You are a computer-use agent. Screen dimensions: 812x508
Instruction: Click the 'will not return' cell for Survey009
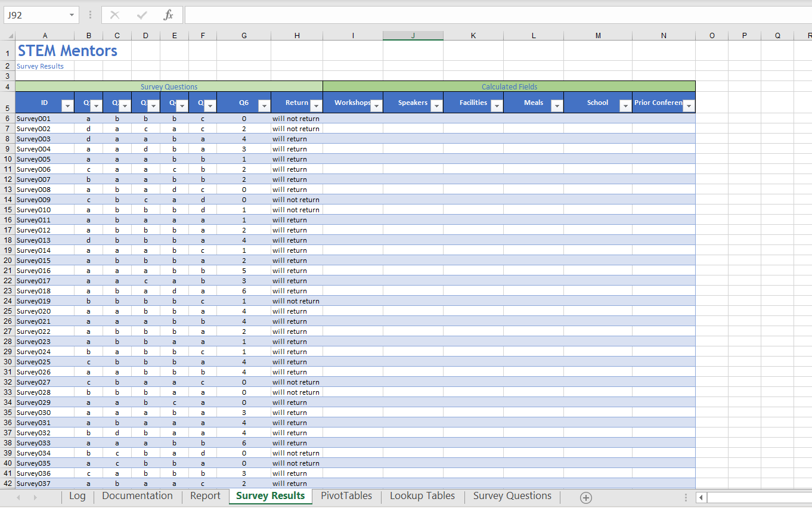tap(297, 200)
